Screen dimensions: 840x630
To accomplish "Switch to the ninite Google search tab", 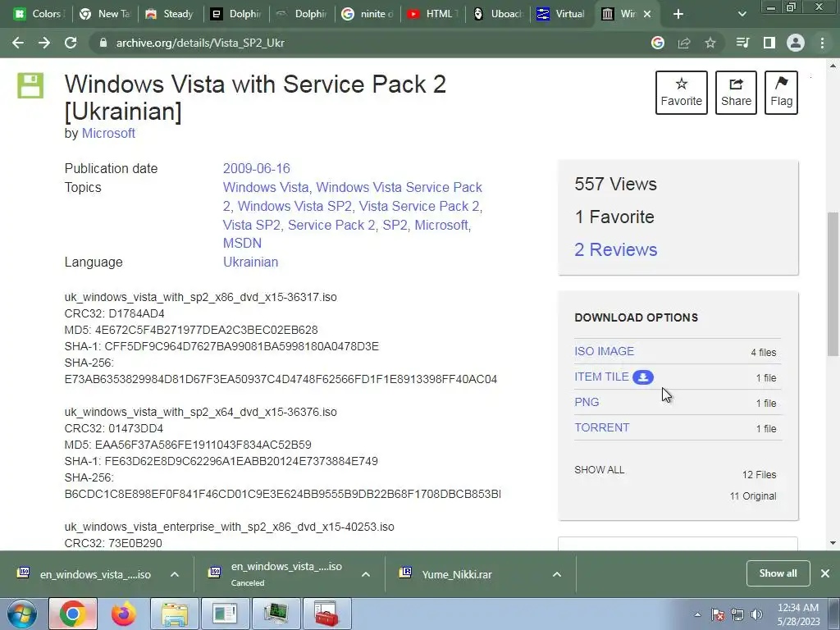I will pyautogui.click(x=367, y=14).
